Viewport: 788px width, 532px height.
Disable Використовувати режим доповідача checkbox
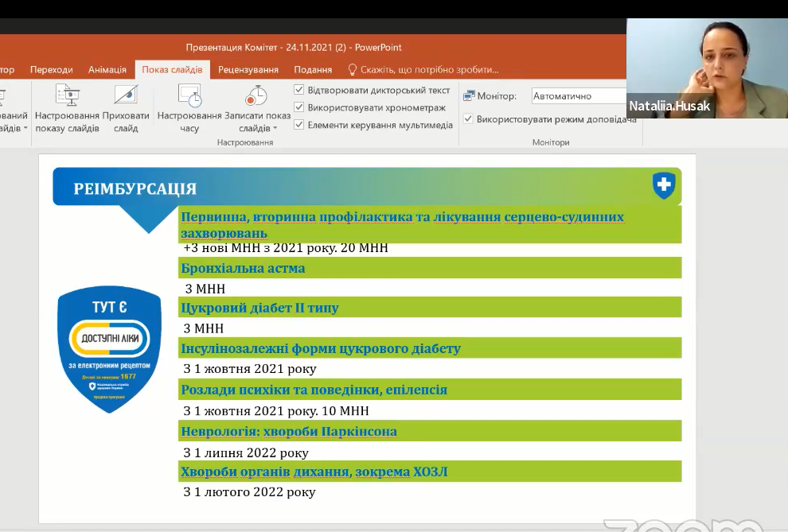469,119
